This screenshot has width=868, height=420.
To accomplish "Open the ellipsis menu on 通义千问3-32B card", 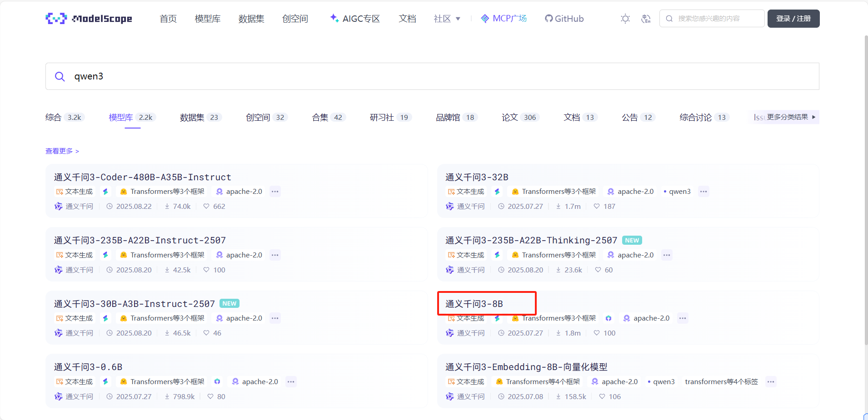I will 703,191.
